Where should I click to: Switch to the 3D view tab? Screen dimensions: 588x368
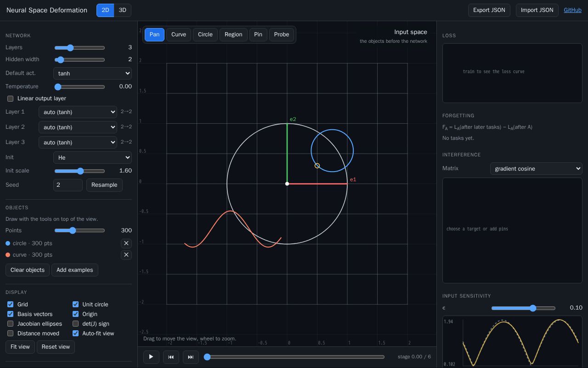[x=123, y=10]
